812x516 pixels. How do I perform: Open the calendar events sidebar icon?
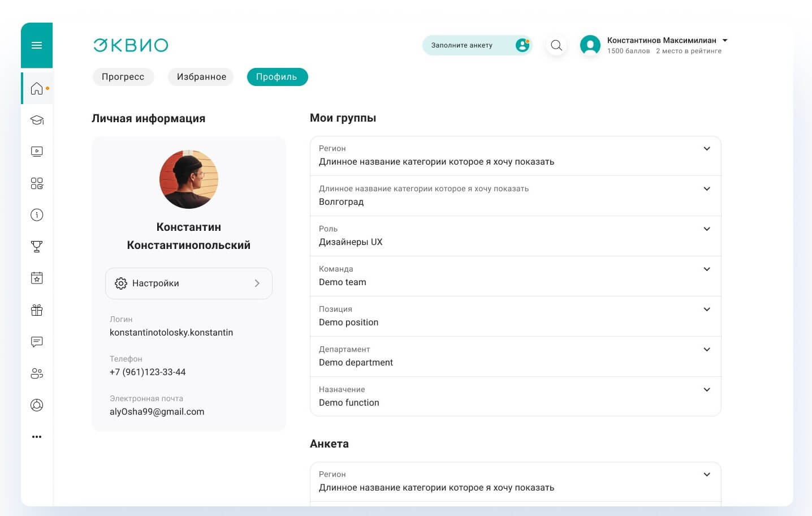pyautogui.click(x=37, y=278)
